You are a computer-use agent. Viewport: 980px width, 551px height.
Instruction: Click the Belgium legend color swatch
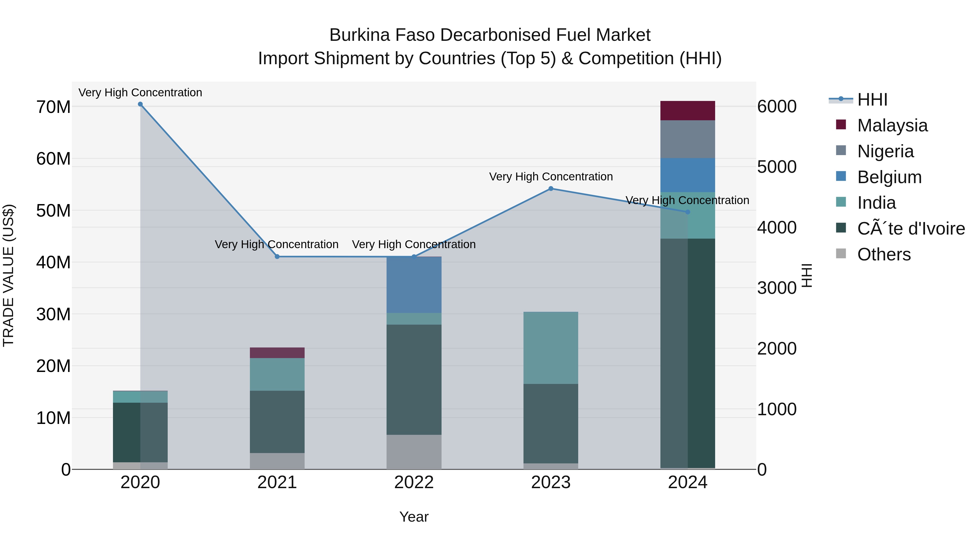tap(841, 176)
